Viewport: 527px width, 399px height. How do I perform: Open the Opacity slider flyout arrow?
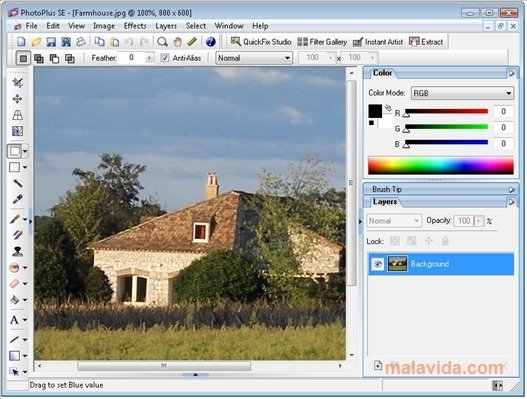(479, 221)
